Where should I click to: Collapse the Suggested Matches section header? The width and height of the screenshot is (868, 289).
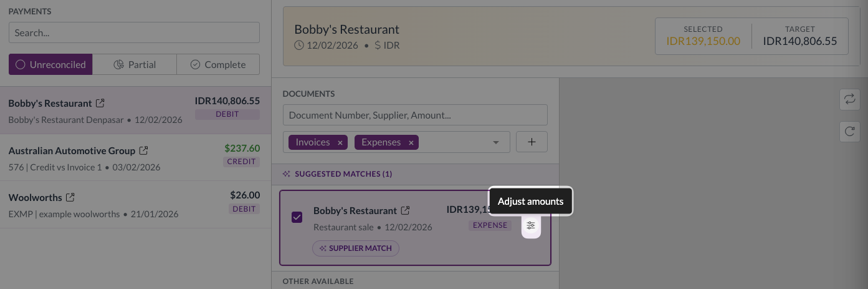(338, 174)
